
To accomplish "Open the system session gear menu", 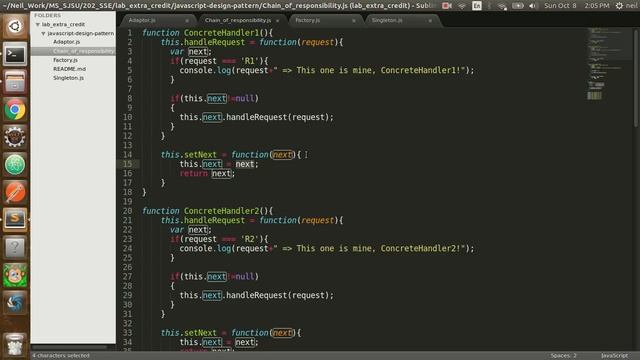I will (619, 6).
